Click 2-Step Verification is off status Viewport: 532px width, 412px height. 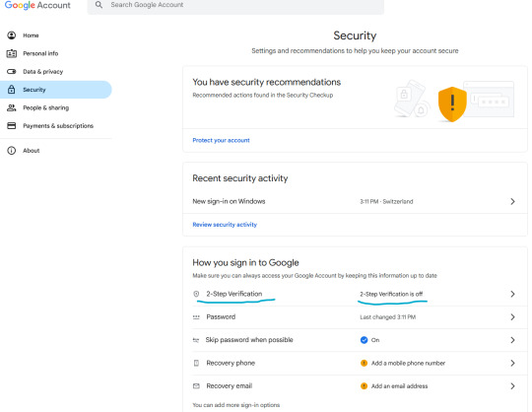391,294
